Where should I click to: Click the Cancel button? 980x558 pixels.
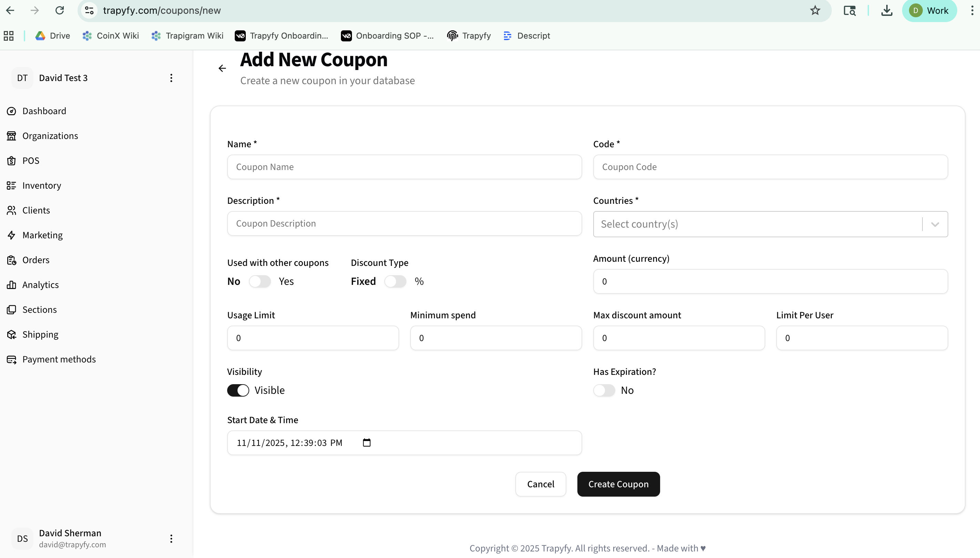(541, 484)
